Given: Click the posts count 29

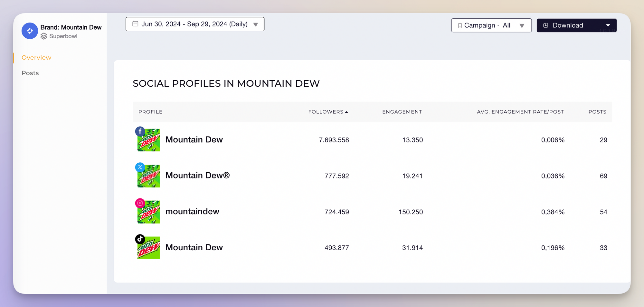Looking at the screenshot, I should [x=603, y=140].
